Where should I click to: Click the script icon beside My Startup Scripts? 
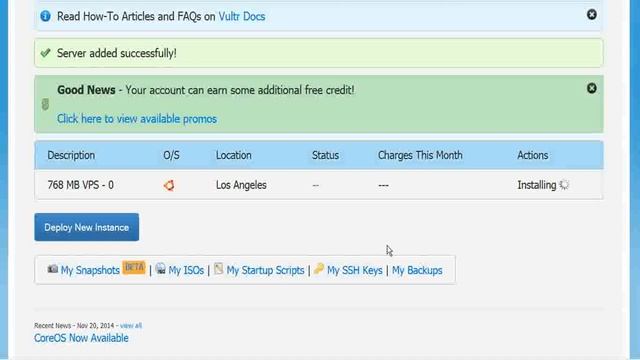(219, 268)
